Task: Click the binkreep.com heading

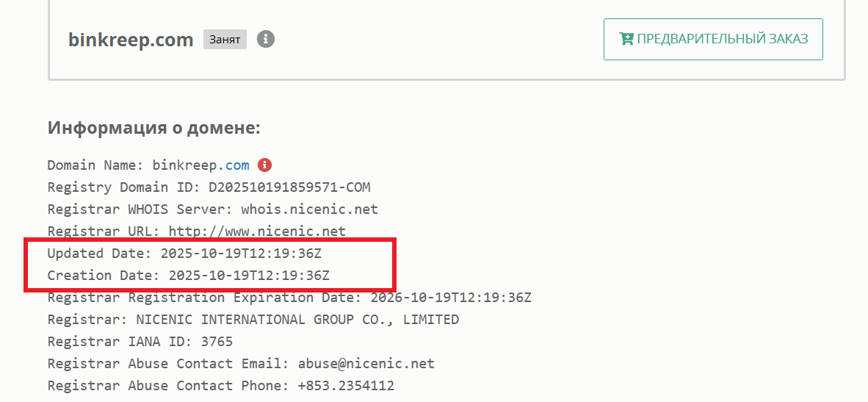Action: pyautogui.click(x=131, y=40)
